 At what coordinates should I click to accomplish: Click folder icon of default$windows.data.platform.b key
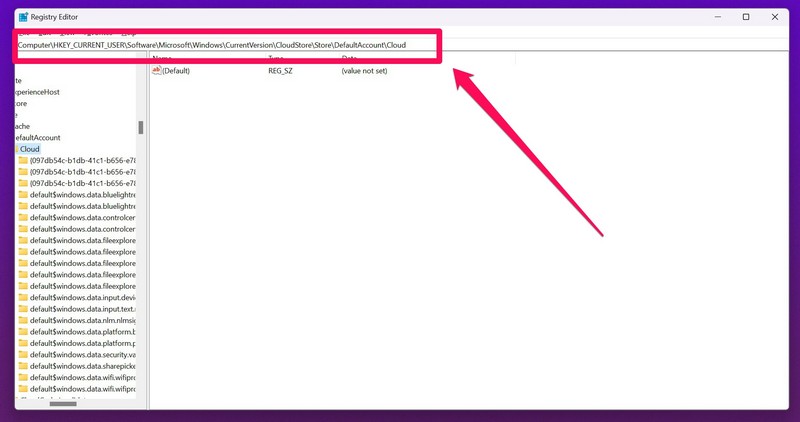23,332
